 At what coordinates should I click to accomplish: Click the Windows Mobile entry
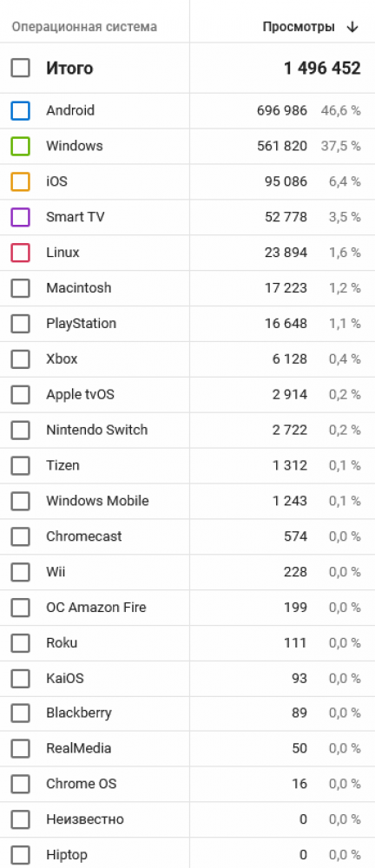[97, 501]
